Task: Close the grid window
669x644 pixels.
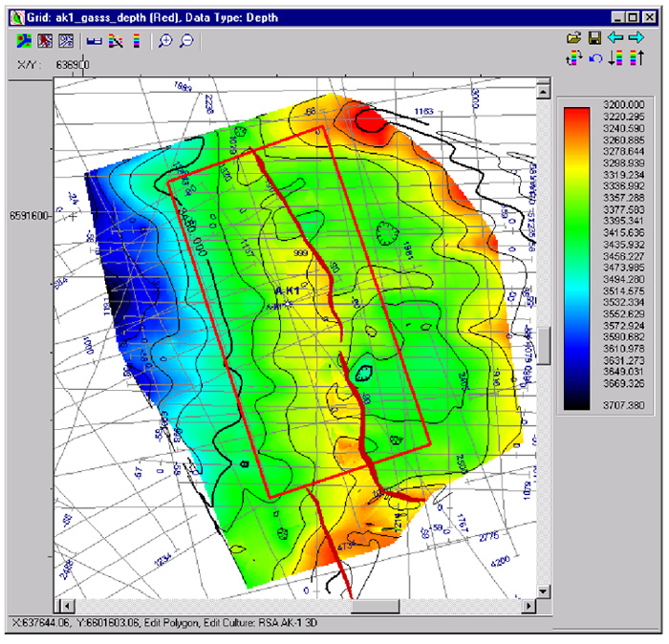Action: click(649, 17)
